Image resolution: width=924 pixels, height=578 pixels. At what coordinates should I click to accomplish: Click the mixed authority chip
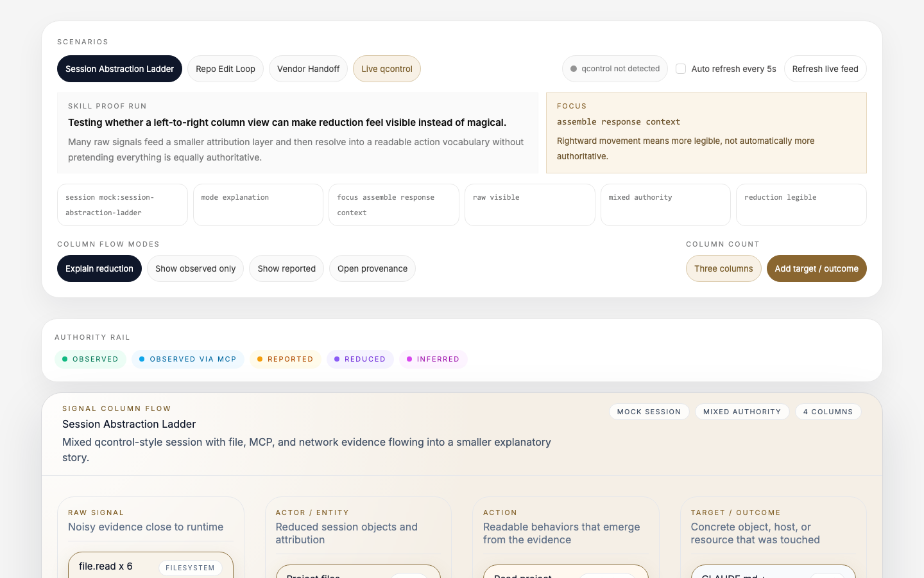665,205
